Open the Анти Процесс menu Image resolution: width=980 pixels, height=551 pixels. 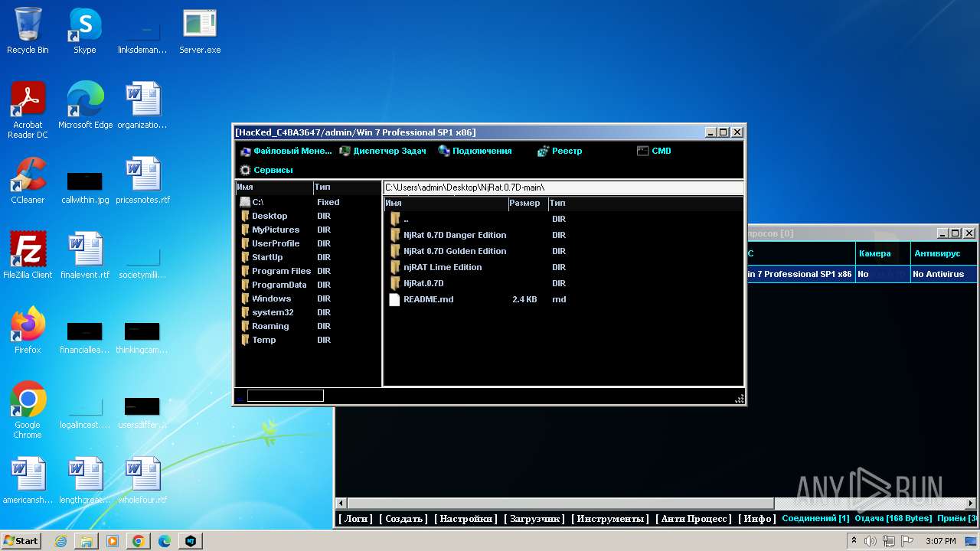click(x=694, y=518)
